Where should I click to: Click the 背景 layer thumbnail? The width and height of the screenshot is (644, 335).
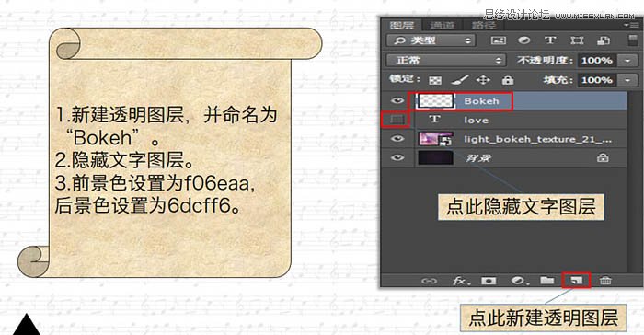(435, 158)
